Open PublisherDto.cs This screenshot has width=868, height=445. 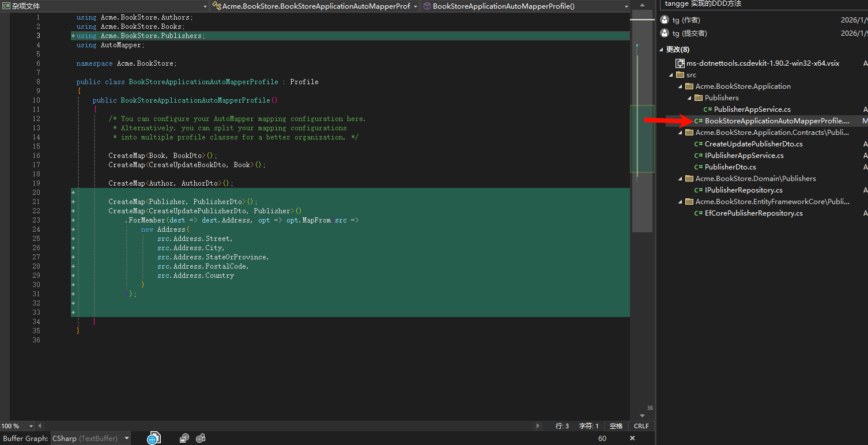730,167
